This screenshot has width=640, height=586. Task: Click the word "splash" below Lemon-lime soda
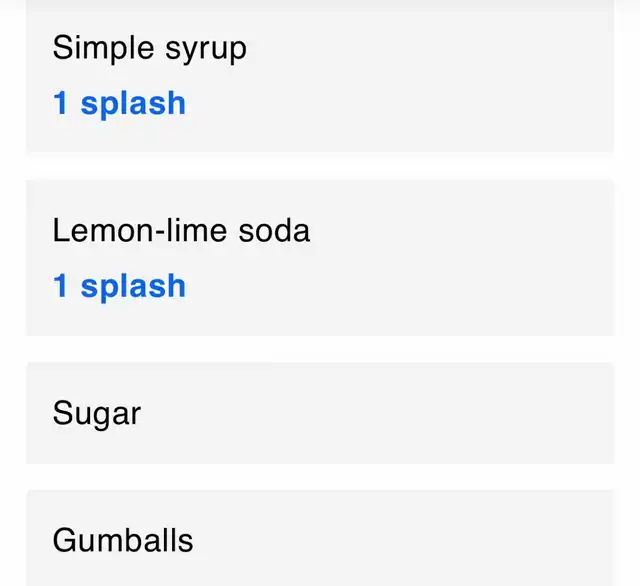point(133,288)
